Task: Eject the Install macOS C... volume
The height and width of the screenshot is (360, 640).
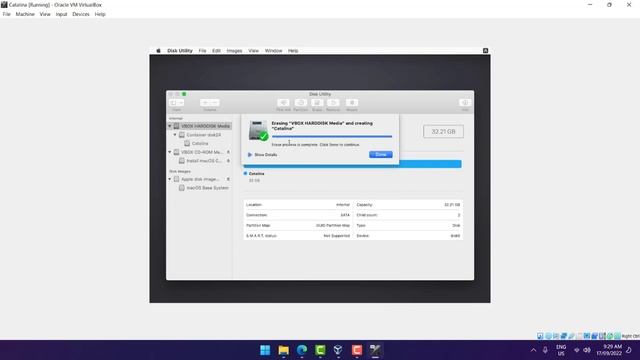Action: coord(229,161)
